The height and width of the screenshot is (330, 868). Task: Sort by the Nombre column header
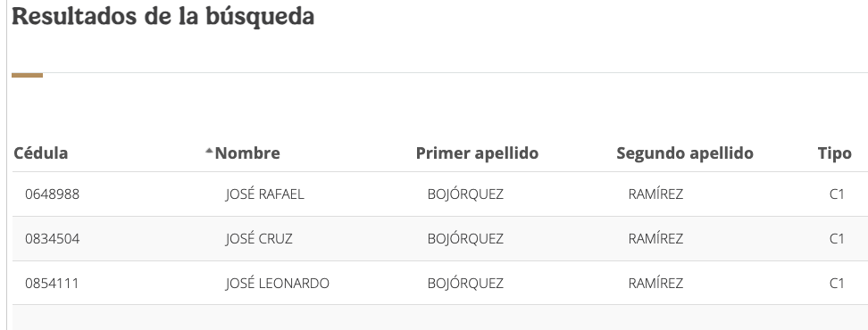246,153
